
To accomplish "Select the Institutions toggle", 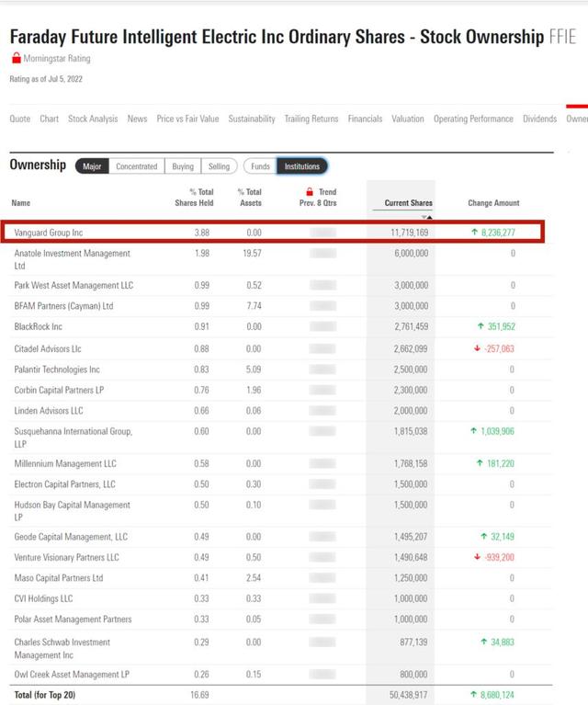I will tap(302, 166).
